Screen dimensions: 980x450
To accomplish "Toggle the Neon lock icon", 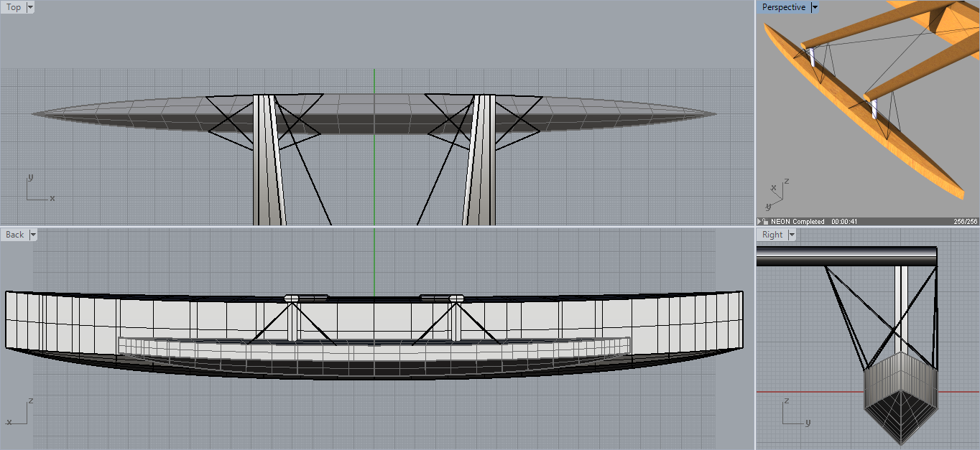I will coord(765,222).
